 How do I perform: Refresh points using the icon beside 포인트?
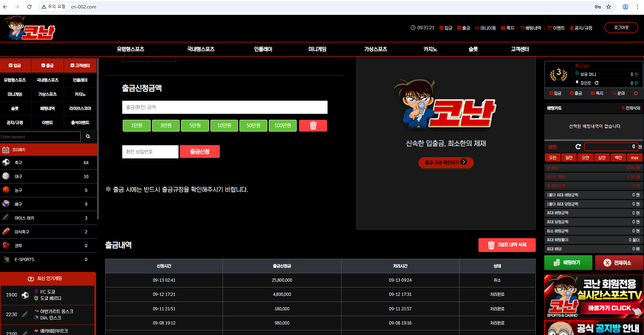(x=596, y=83)
